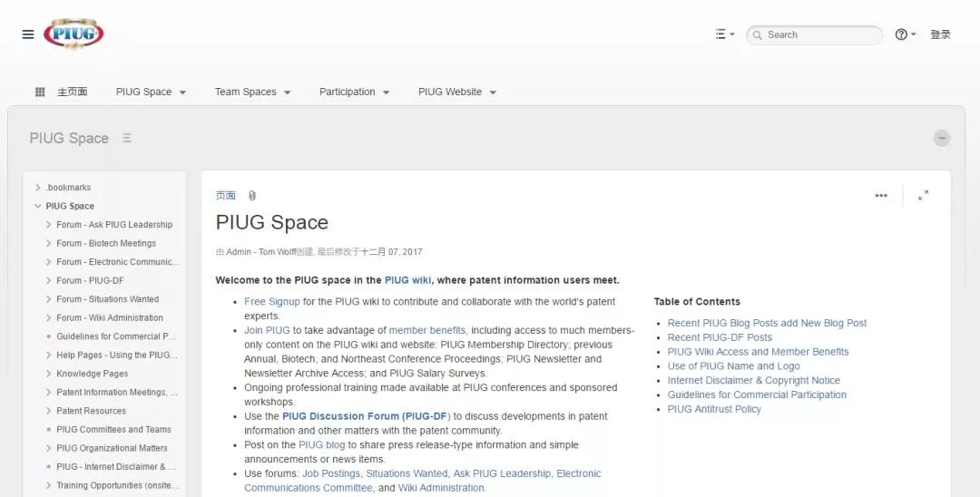This screenshot has height=497, width=980.
Task: Click the Join PIUG link
Action: tap(267, 330)
